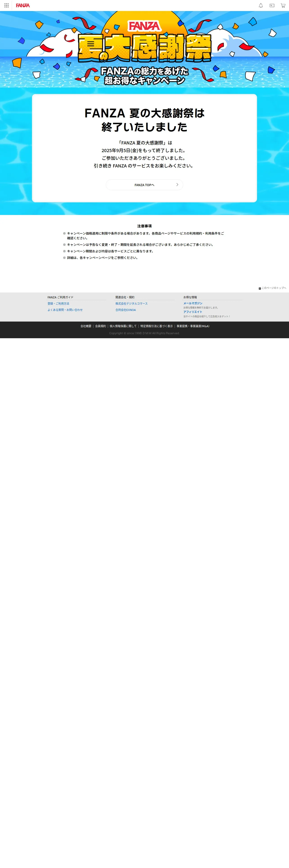Open the notifications bell icon

click(261, 5)
